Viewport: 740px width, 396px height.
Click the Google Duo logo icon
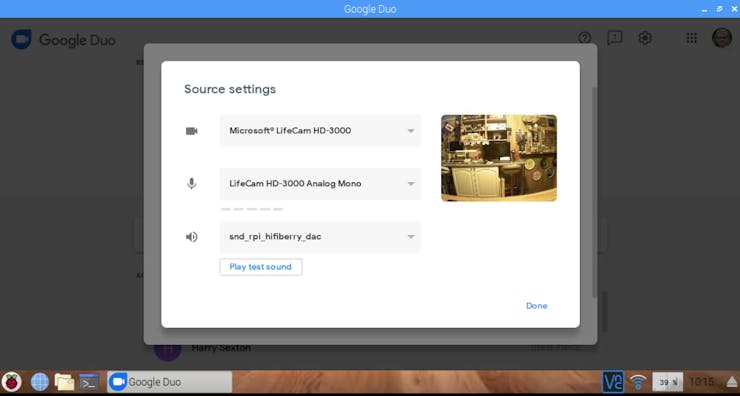click(x=21, y=40)
